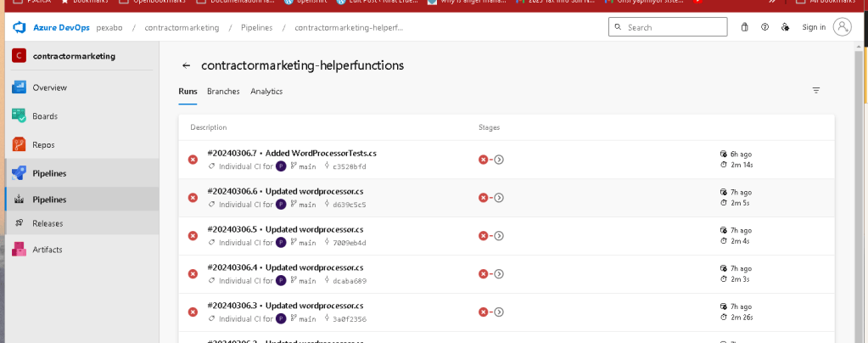Click skipped stage arrow icon for run #20240306.4
The height and width of the screenshot is (343, 868).
tap(499, 273)
